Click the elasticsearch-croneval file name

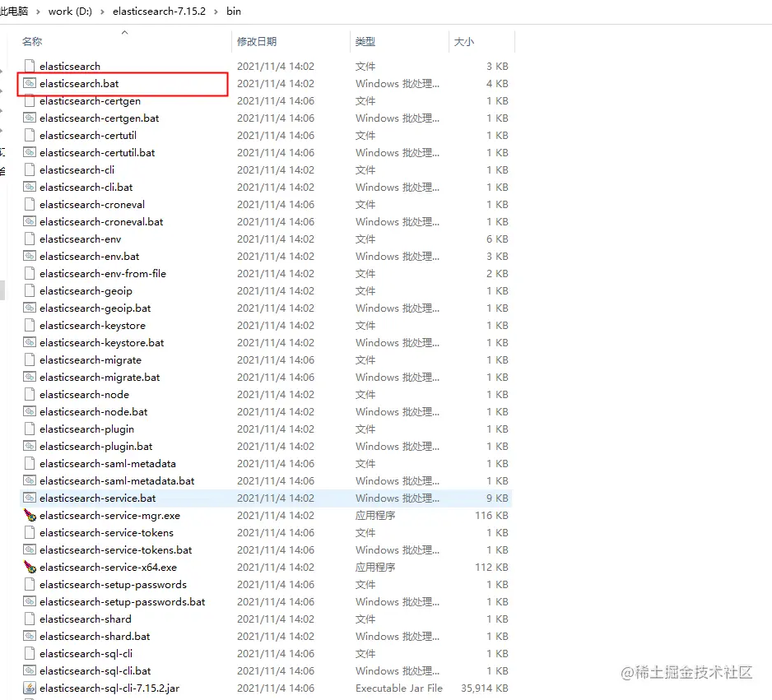click(x=92, y=204)
